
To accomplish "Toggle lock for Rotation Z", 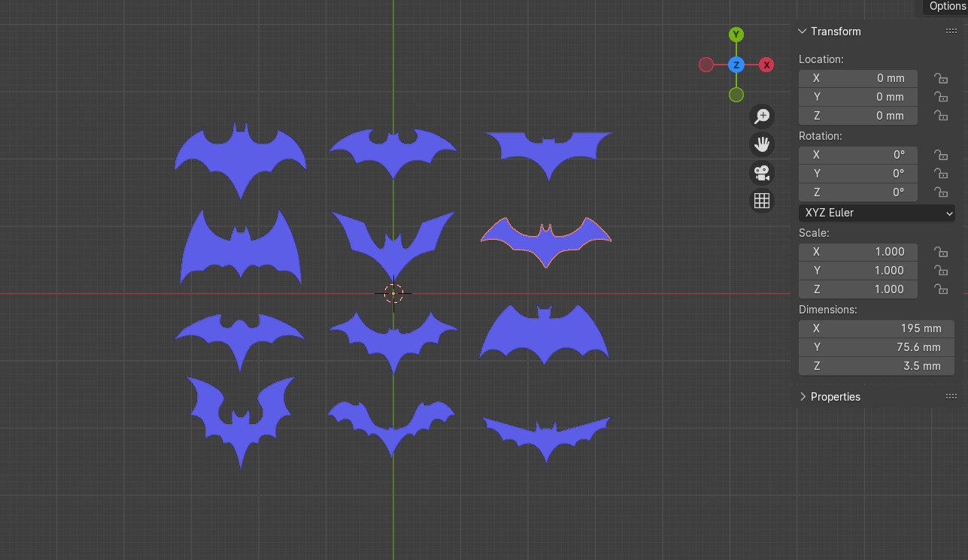I will pos(940,192).
